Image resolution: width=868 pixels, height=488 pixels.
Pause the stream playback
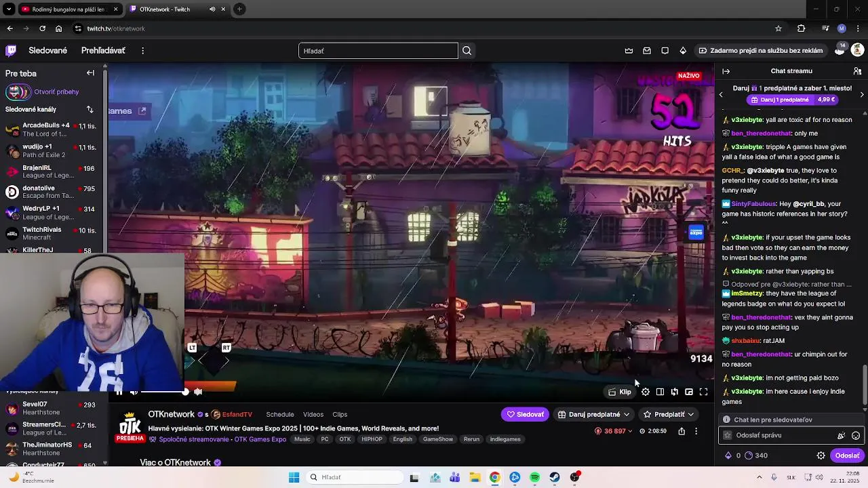tap(119, 392)
